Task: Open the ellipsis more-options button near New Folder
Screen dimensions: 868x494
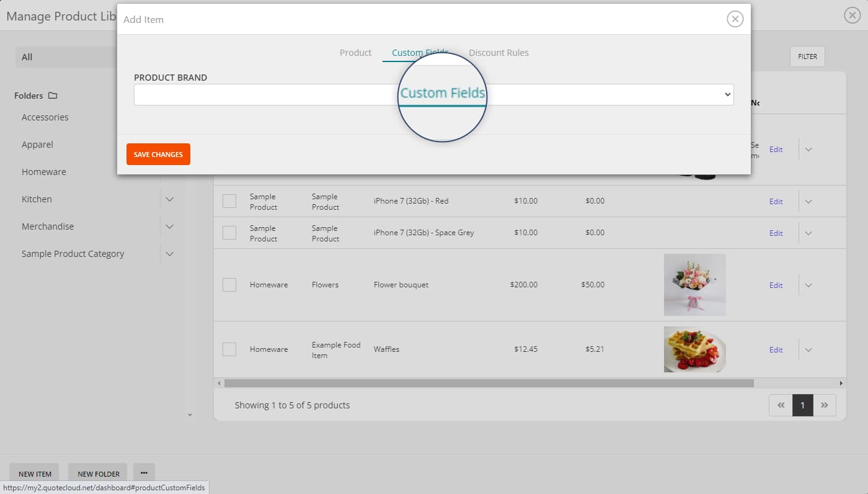Action: coord(144,472)
